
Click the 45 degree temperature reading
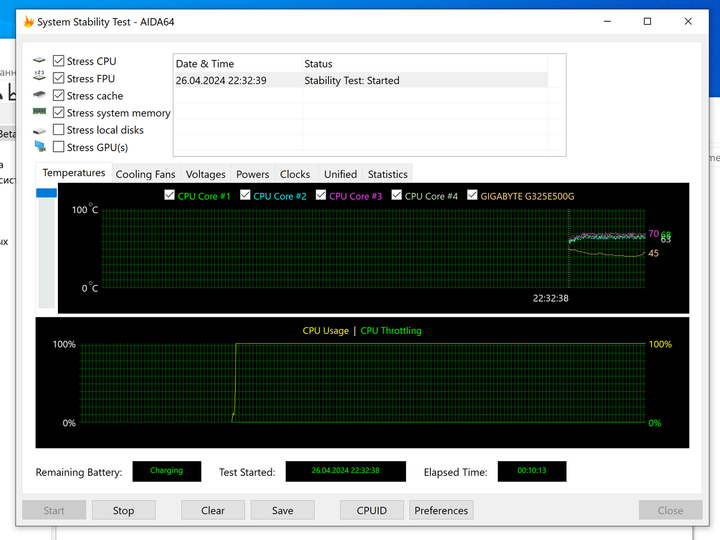click(653, 253)
